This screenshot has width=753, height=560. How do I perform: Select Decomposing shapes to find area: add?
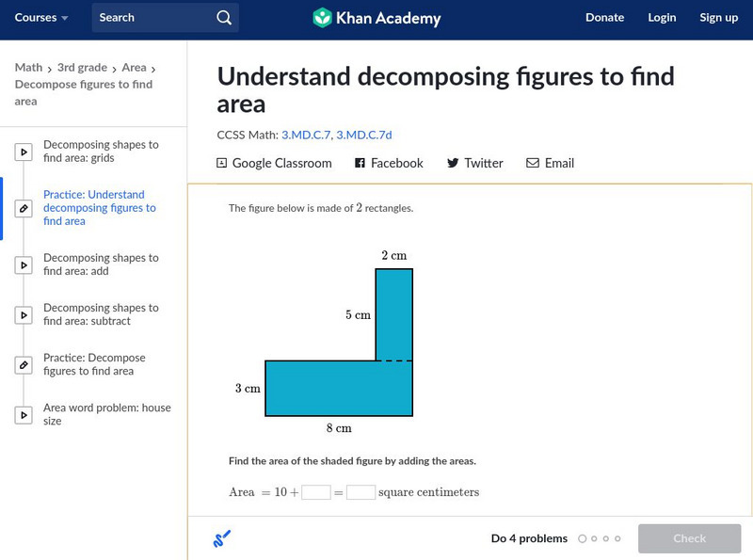pos(101,264)
